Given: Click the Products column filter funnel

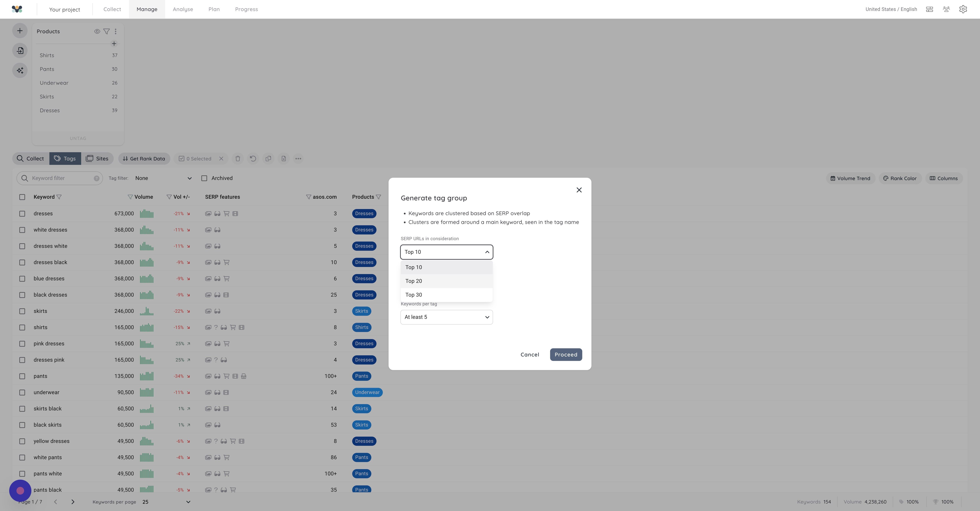Looking at the screenshot, I should pyautogui.click(x=378, y=197).
